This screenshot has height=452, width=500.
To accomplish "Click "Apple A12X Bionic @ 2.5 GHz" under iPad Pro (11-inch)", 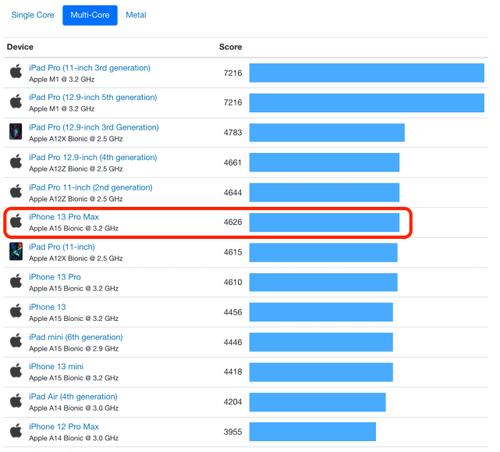I will (x=76, y=258).
